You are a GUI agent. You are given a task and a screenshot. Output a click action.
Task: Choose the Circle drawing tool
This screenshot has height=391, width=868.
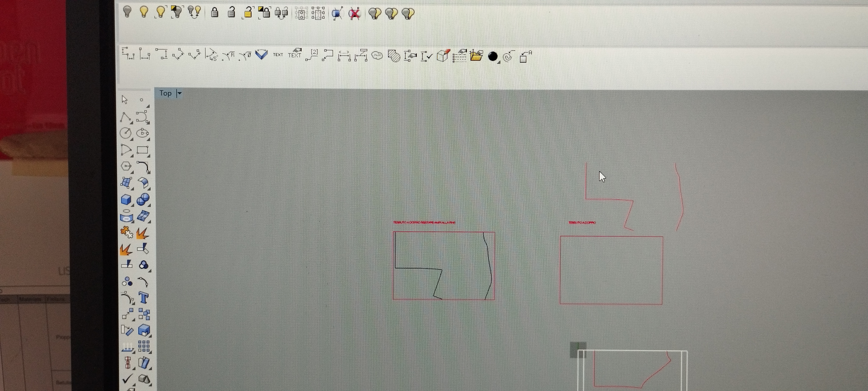(126, 133)
